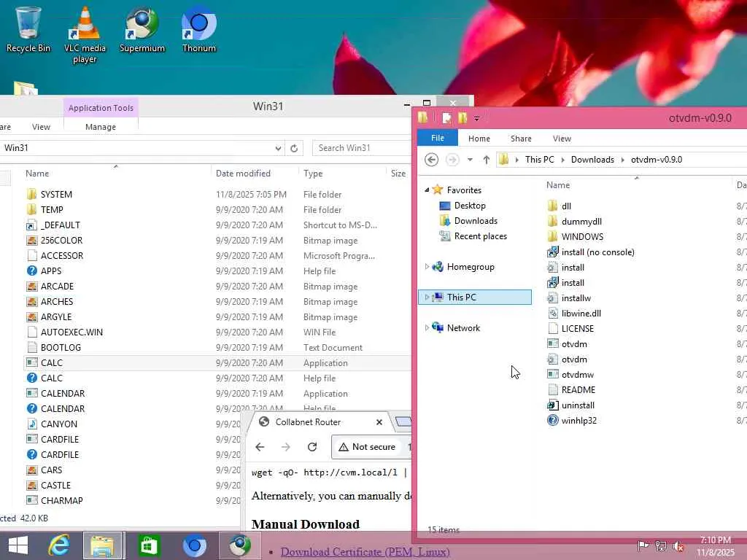The image size is (747, 560).
Task: Click the Windows Start button
Action: click(x=18, y=545)
